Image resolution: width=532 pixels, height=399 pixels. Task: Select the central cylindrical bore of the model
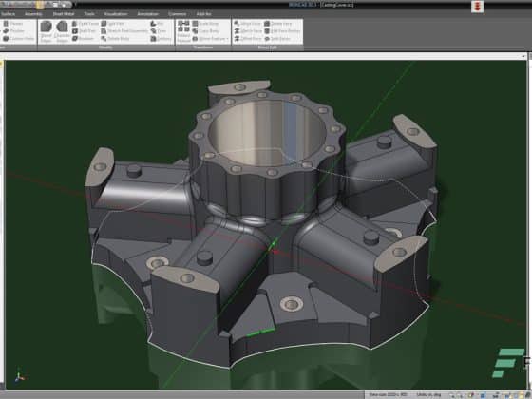[266, 132]
